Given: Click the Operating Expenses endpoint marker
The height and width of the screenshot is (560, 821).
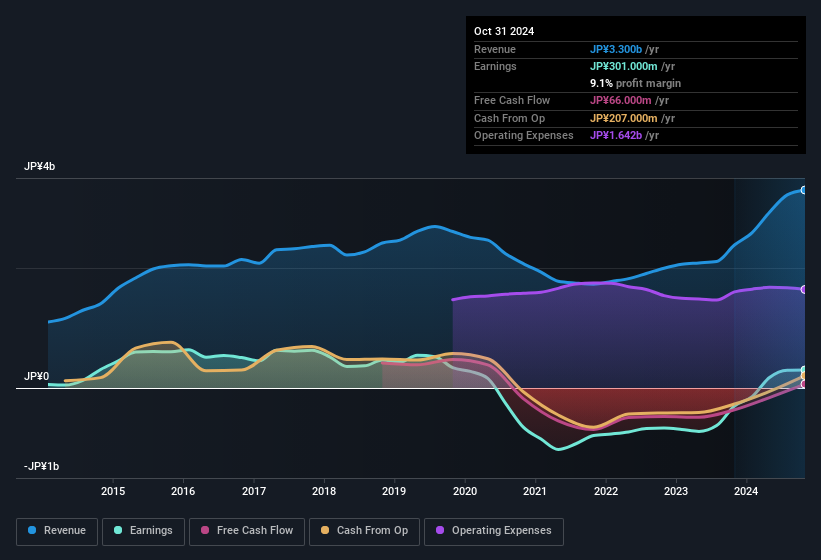Looking at the screenshot, I should [804, 289].
